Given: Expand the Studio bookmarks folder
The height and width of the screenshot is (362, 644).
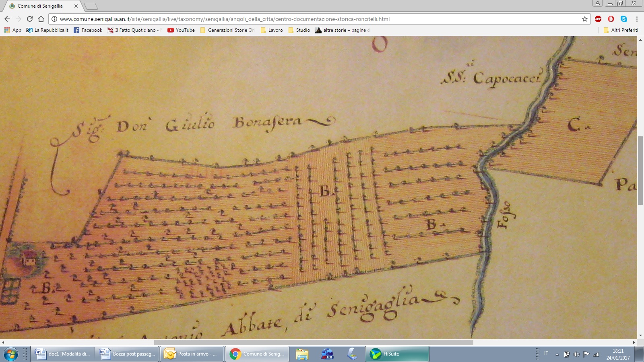Looking at the screenshot, I should click(x=299, y=30).
